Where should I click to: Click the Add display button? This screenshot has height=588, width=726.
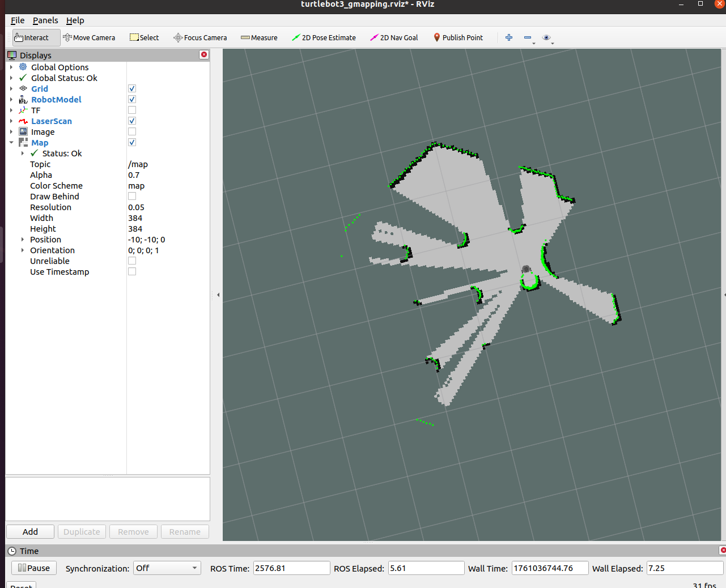tap(31, 531)
